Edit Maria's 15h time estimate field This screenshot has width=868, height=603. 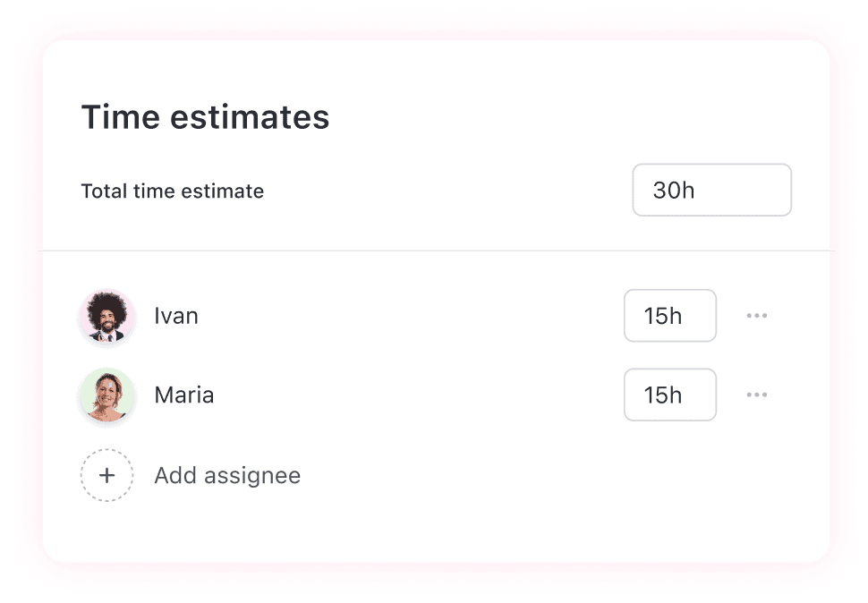tap(669, 395)
